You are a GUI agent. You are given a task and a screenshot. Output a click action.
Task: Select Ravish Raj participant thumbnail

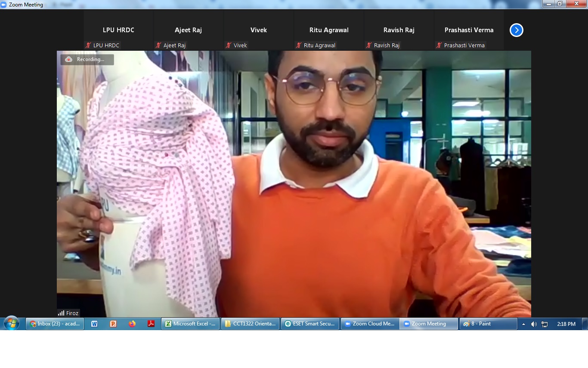[x=399, y=30]
